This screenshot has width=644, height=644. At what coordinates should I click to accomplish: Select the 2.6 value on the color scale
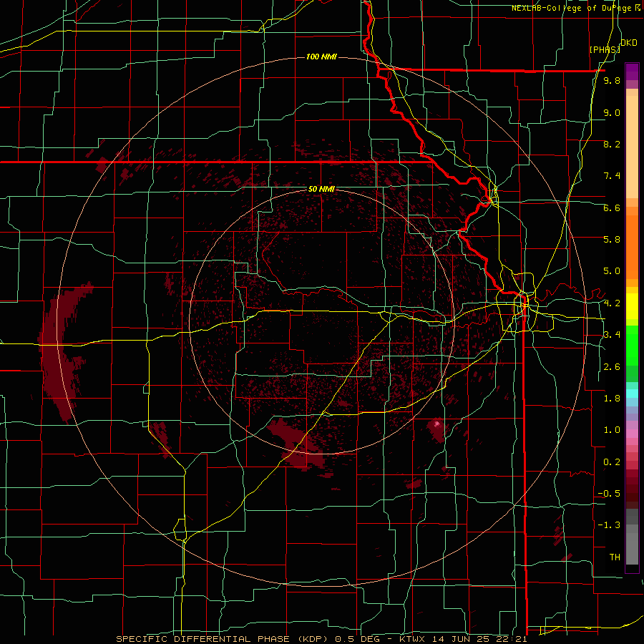tap(612, 367)
